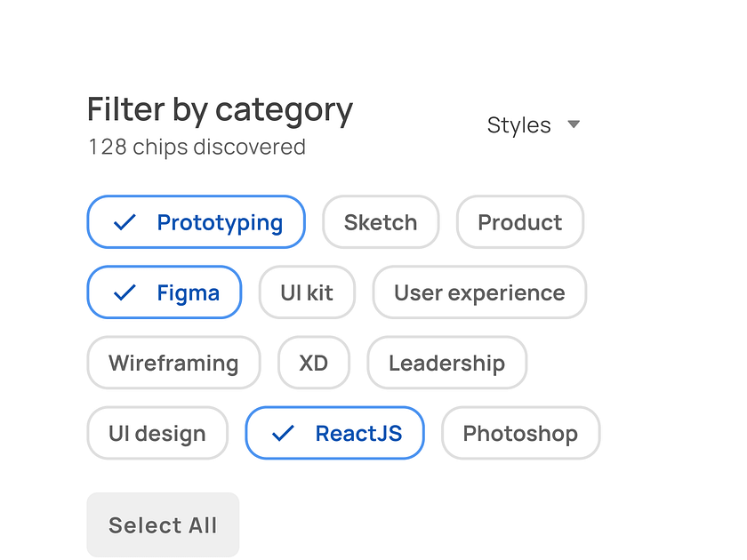Select the User experience category
The image size is (747, 560).
479,292
